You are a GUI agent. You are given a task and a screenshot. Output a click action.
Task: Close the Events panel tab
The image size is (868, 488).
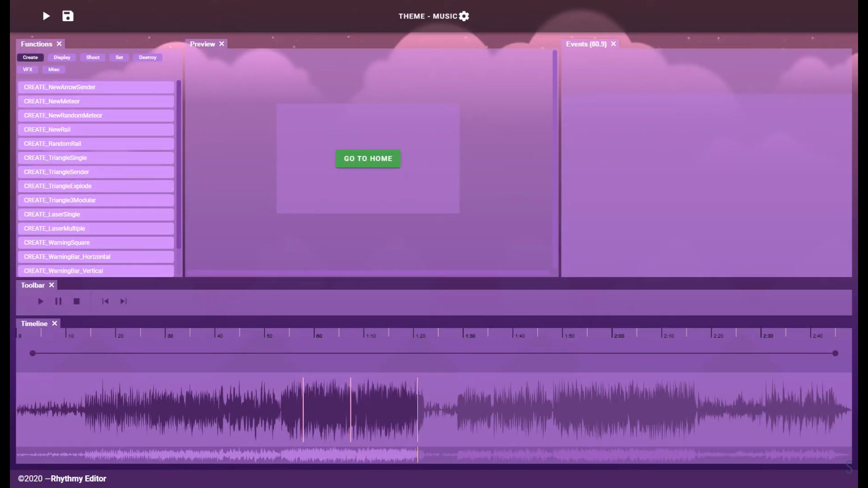[613, 44]
